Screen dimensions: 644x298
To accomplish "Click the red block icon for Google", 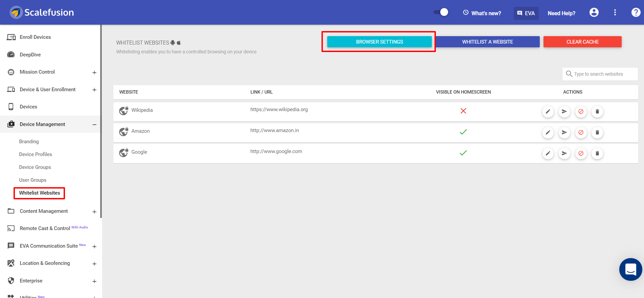I will [x=581, y=153].
